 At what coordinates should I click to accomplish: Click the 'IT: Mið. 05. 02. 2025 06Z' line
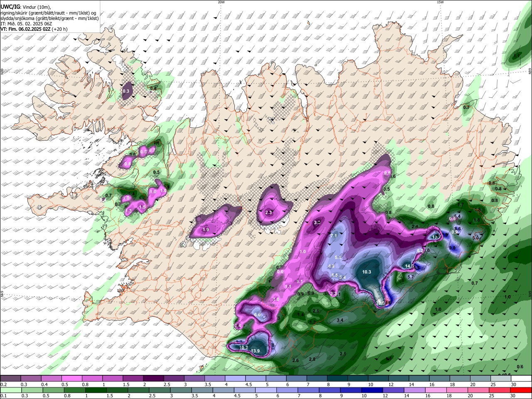click(26, 24)
